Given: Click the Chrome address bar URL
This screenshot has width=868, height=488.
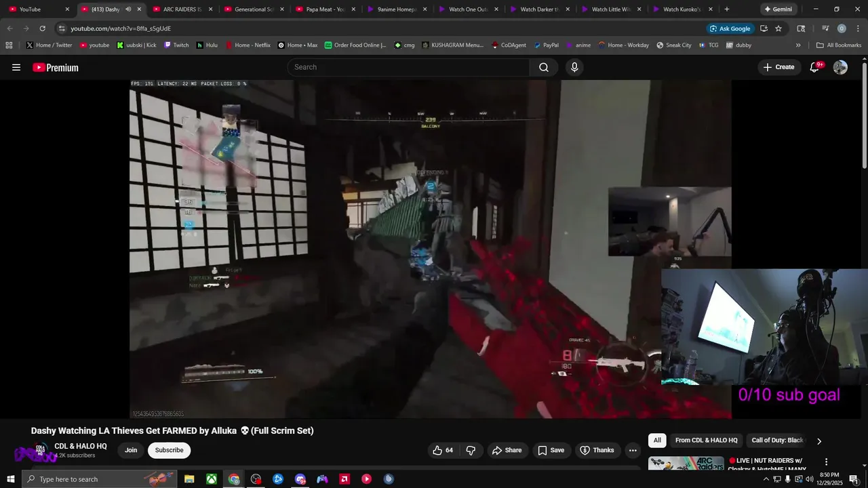Looking at the screenshot, I should 121,28.
